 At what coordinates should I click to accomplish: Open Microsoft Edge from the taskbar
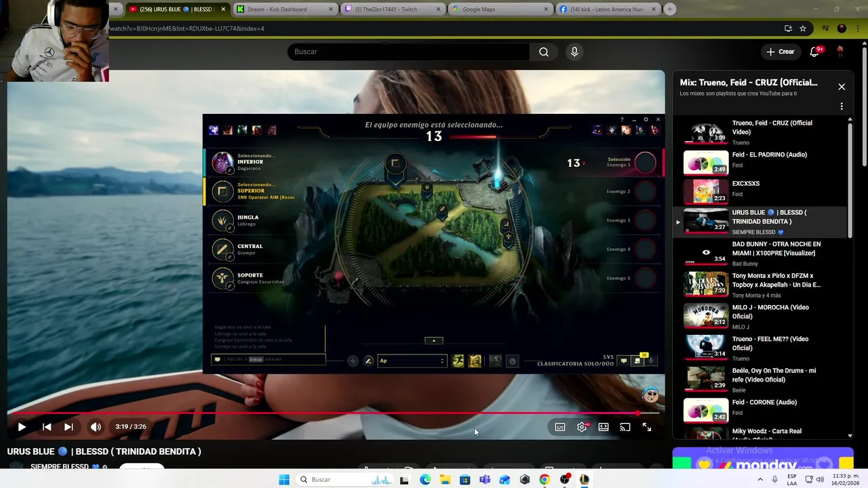point(425,480)
